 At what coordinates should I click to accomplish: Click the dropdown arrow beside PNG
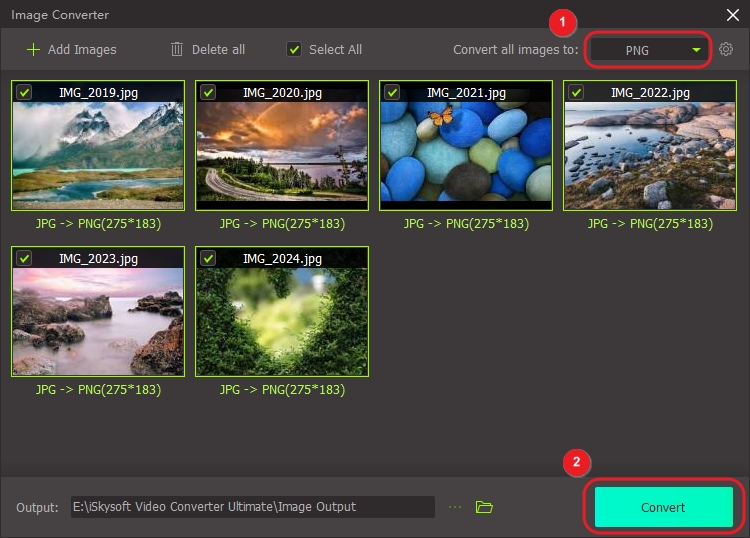point(696,50)
